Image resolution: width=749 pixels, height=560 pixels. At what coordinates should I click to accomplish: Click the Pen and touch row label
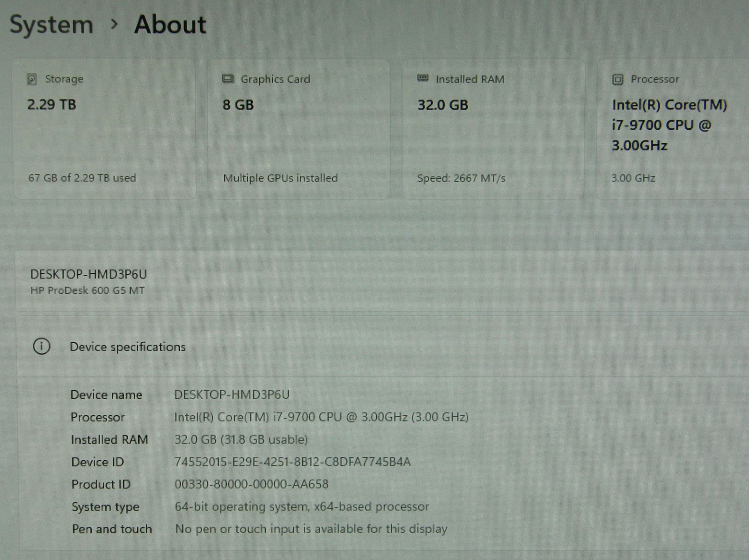[x=111, y=529]
